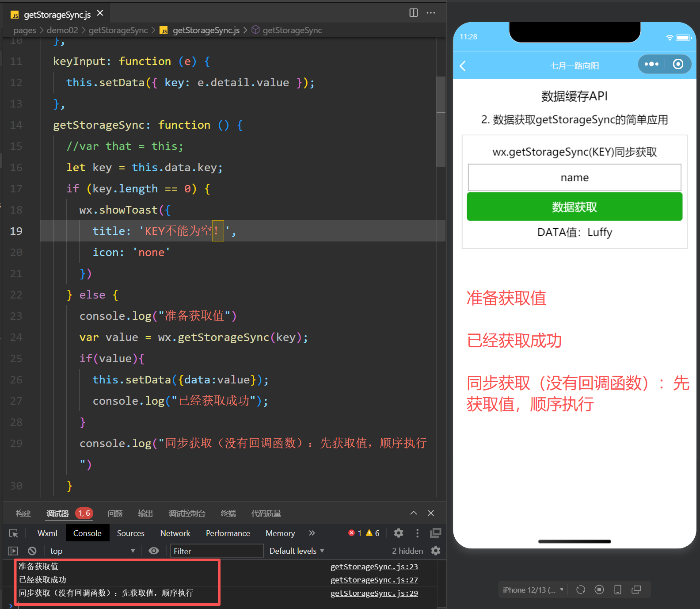
Task: Open devtools settings gear
Action: tap(399, 533)
